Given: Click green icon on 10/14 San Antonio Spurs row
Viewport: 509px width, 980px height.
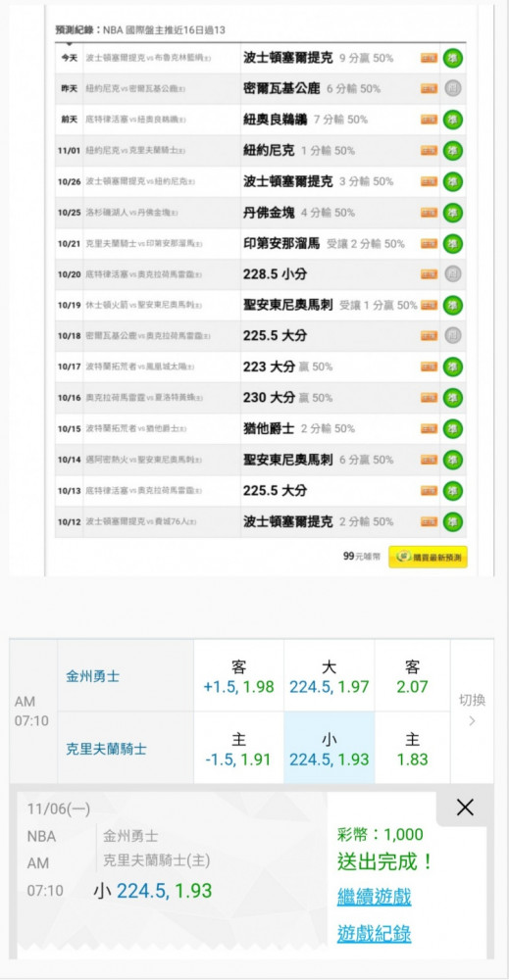Looking at the screenshot, I should coord(453,460).
